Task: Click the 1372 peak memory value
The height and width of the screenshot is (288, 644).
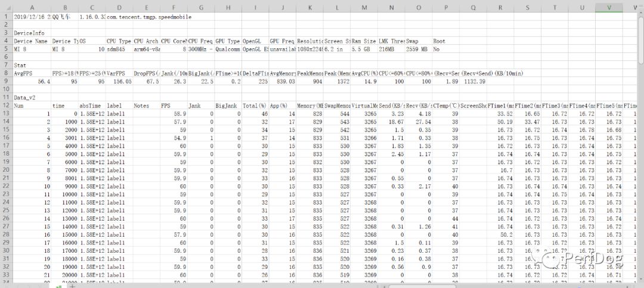Action: pos(336,81)
